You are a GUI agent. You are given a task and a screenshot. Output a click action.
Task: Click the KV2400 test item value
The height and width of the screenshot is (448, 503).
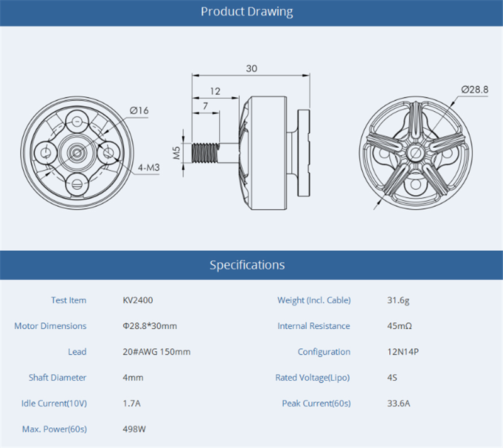point(138,300)
